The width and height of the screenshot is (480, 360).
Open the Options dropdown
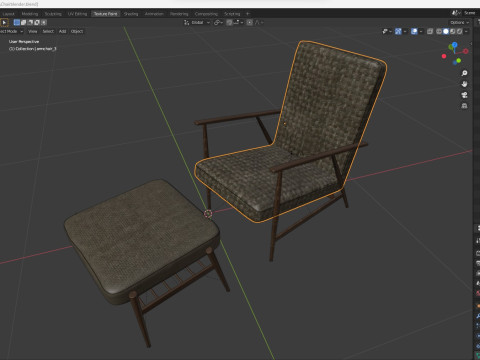[459, 22]
